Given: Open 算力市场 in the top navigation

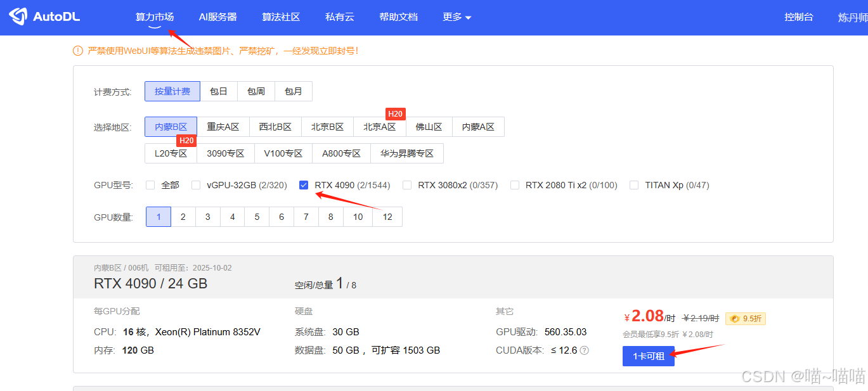Looking at the screenshot, I should (x=155, y=17).
